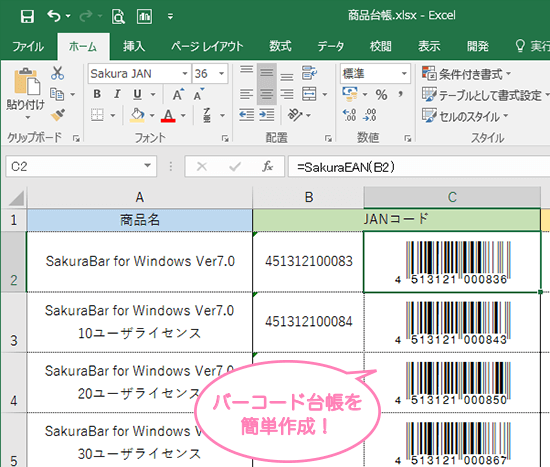The image size is (550, 467).
Task: Toggle bold formatting
Action: [97, 94]
